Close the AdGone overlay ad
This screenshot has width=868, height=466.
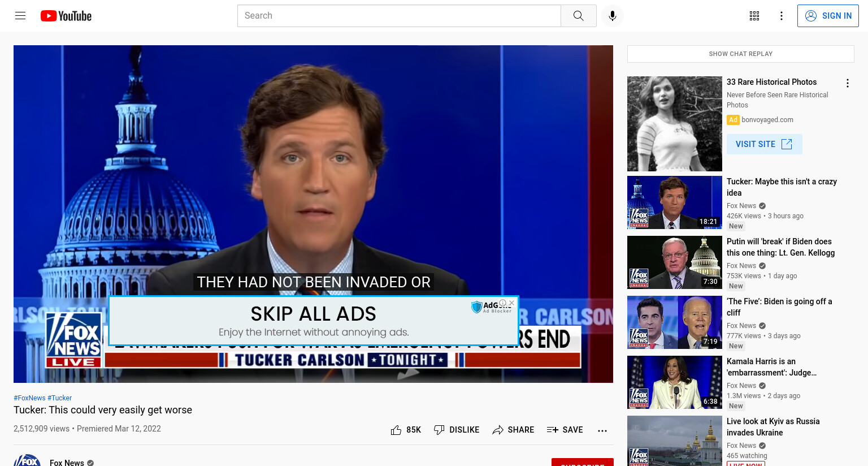tap(511, 303)
